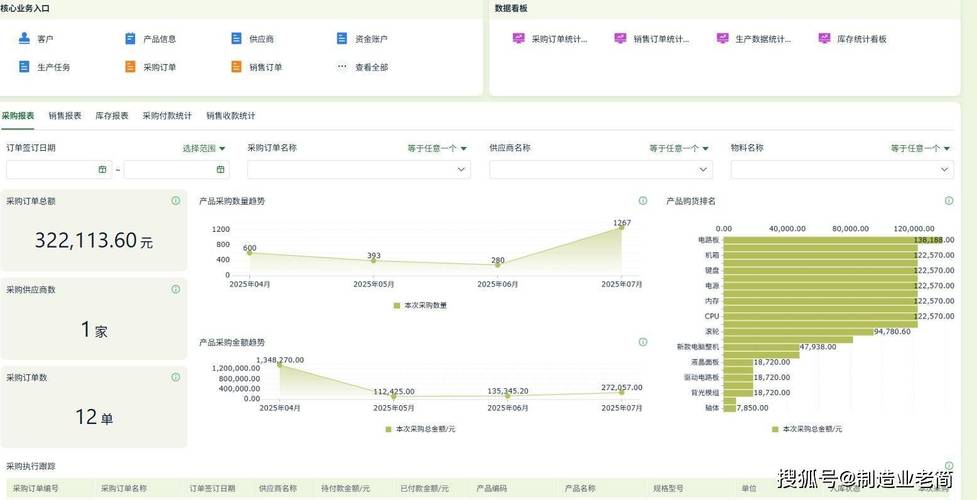Click the 规格型号 column header
The image size is (977, 500).
(x=669, y=488)
